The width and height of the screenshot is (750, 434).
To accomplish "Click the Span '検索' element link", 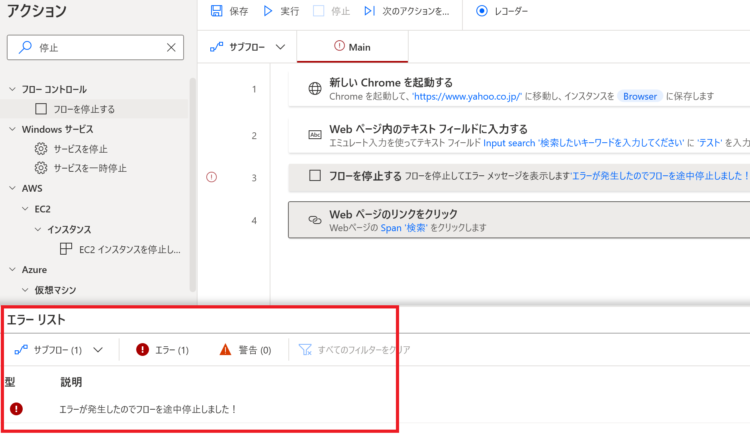I will 404,228.
